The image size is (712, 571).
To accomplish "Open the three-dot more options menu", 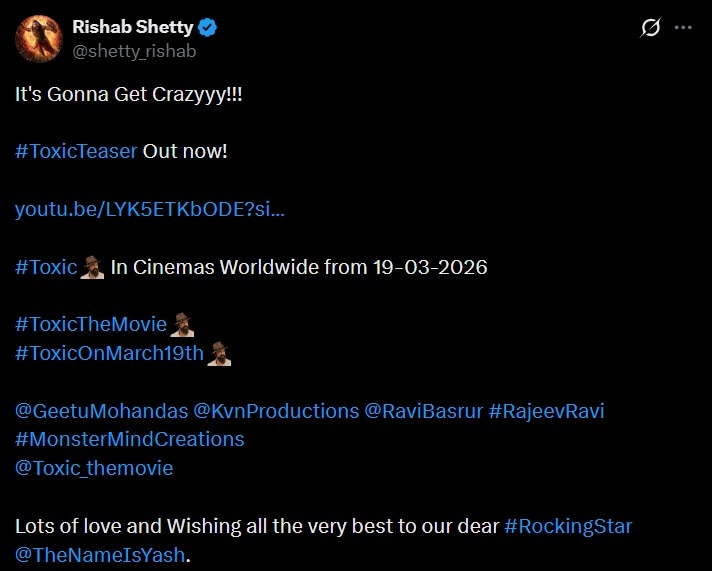I will (x=683, y=28).
